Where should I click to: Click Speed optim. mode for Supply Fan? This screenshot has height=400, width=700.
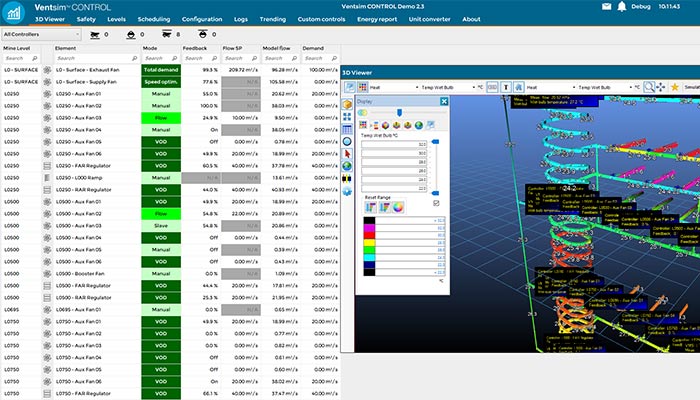coord(161,82)
